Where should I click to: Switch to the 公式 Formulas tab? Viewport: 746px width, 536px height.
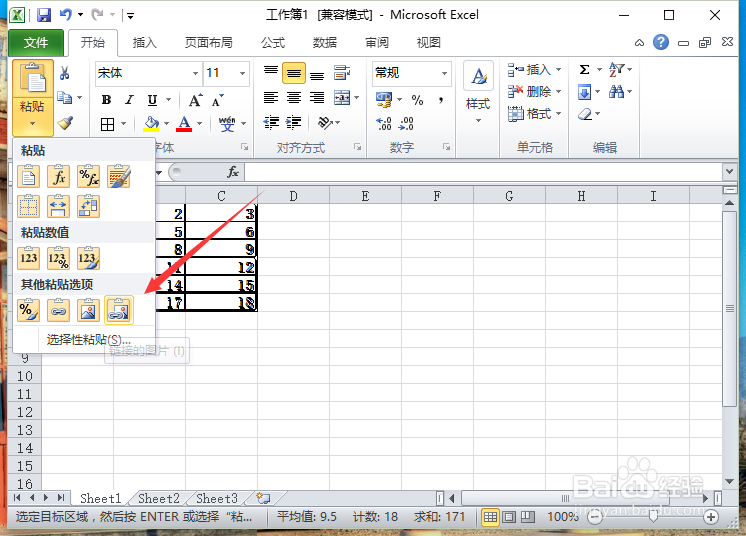coord(273,43)
